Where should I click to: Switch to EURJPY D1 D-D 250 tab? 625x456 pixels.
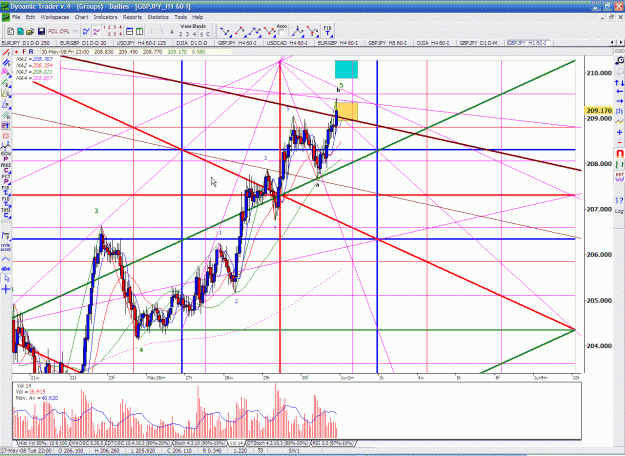[x=26, y=43]
